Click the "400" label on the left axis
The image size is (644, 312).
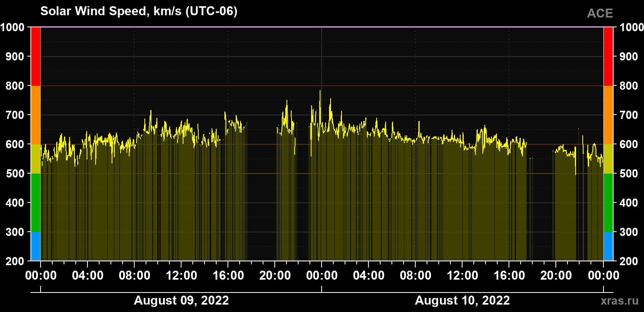tap(15, 203)
